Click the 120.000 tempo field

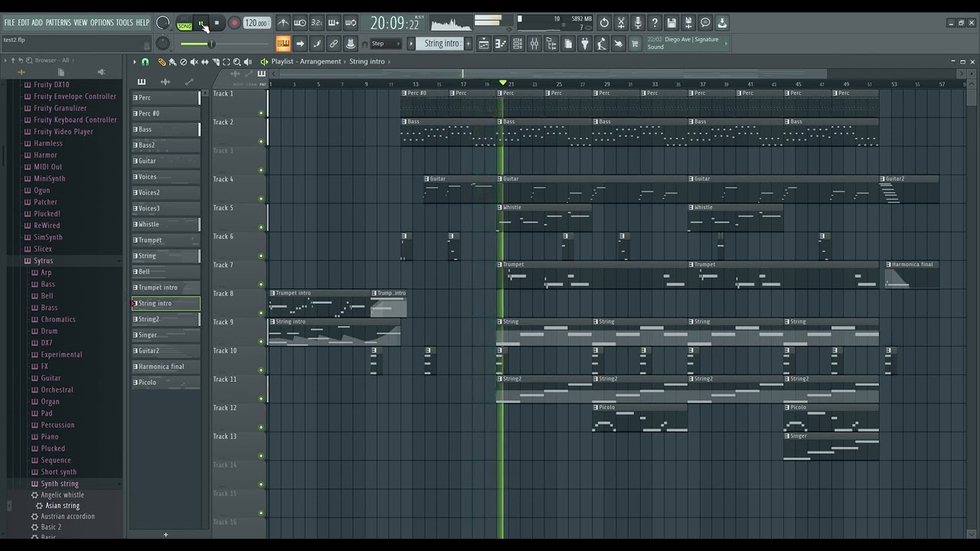[x=256, y=23]
